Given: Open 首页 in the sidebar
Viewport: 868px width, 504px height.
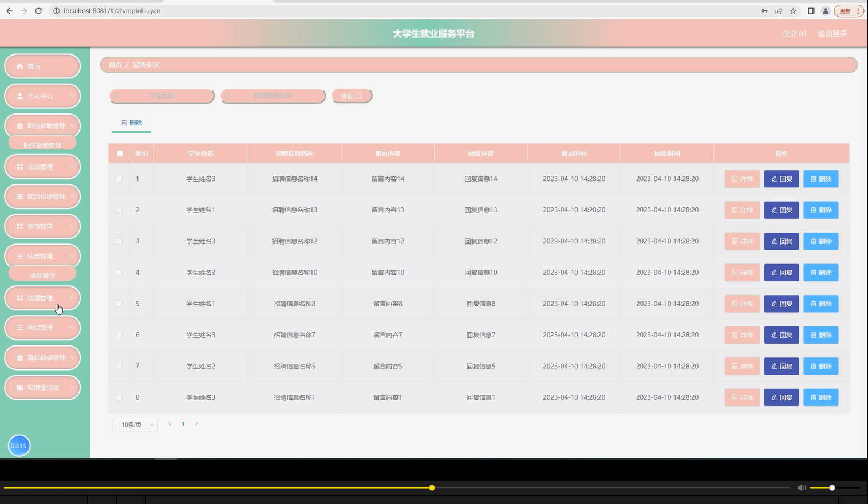Looking at the screenshot, I should point(42,66).
